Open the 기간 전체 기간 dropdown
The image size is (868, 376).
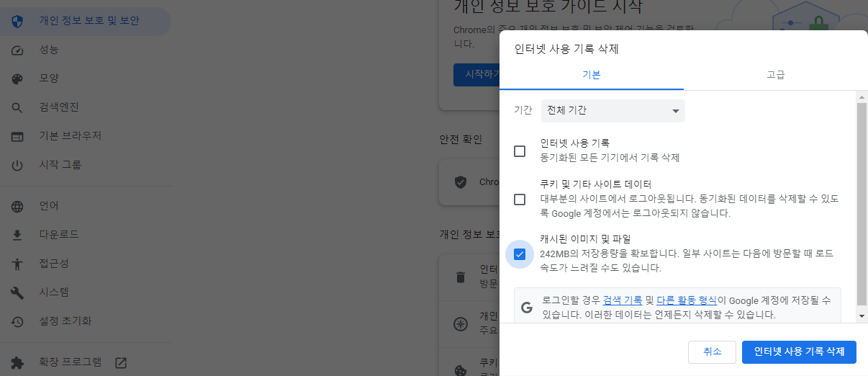pos(613,111)
